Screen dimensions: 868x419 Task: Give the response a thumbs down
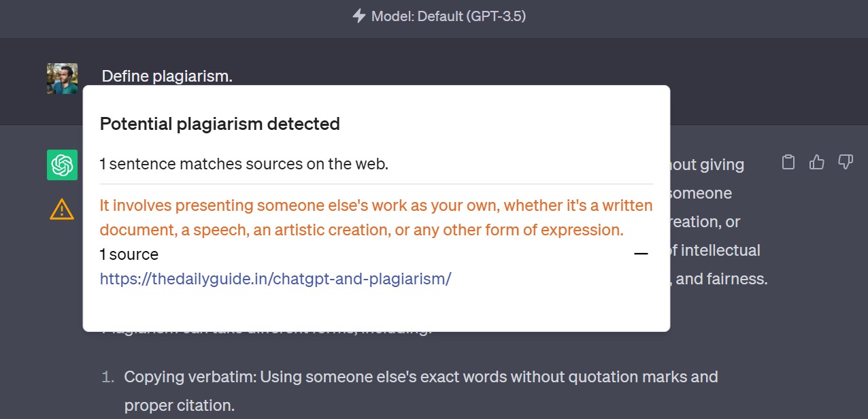pyautogui.click(x=846, y=162)
